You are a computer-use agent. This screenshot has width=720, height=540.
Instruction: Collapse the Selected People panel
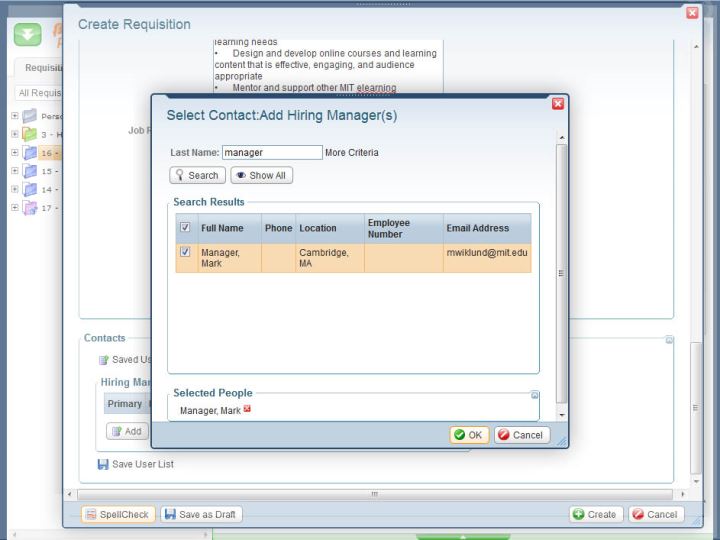click(534, 395)
